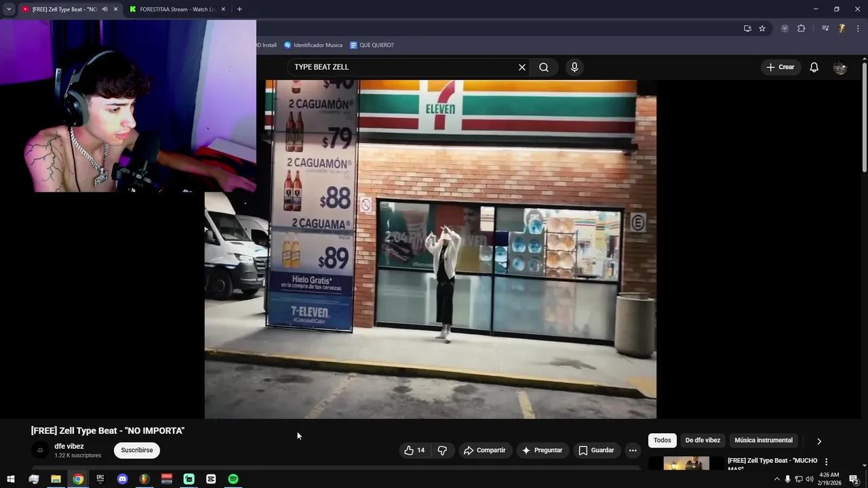Clear the YouTube search box with the X
868x488 pixels.
pos(522,67)
